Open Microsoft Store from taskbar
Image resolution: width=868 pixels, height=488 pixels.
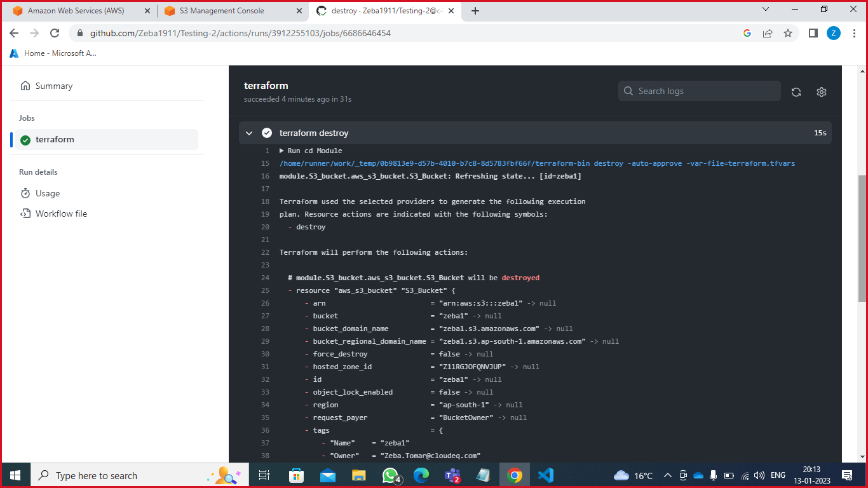296,475
